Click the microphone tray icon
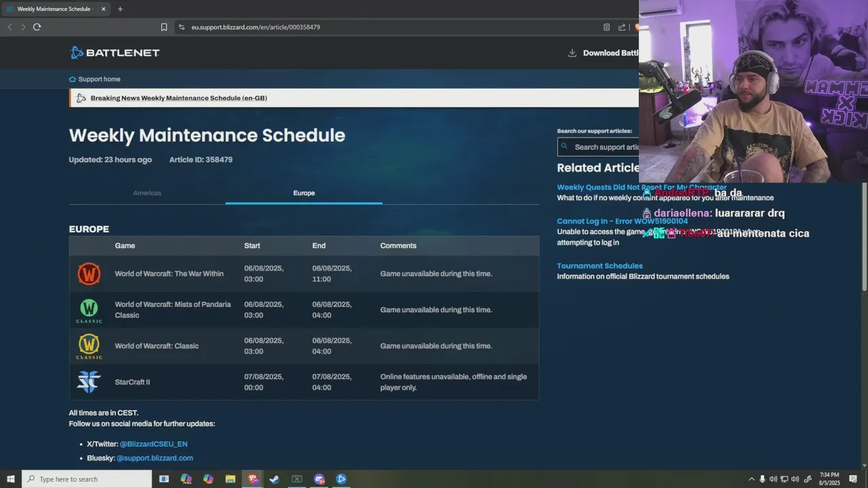The image size is (868, 488). coord(762,479)
